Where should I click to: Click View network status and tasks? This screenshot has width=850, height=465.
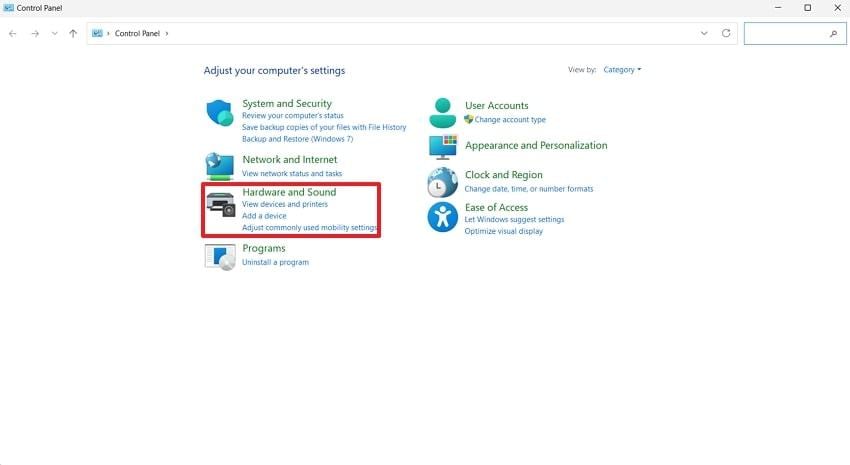pyautogui.click(x=292, y=173)
